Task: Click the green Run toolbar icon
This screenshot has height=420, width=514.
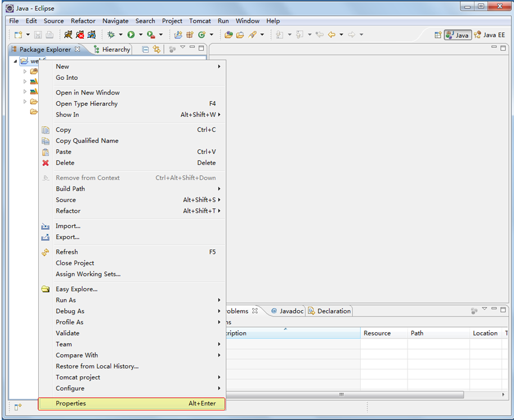Action: pyautogui.click(x=131, y=34)
